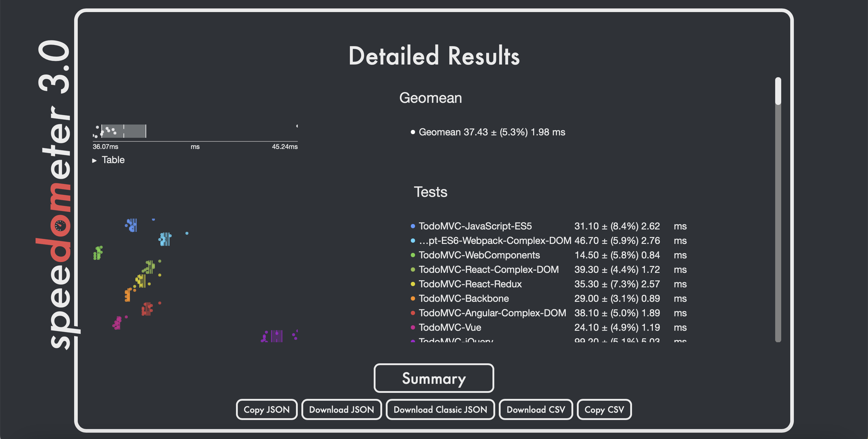Expand the Table disclosure triangle

point(95,160)
